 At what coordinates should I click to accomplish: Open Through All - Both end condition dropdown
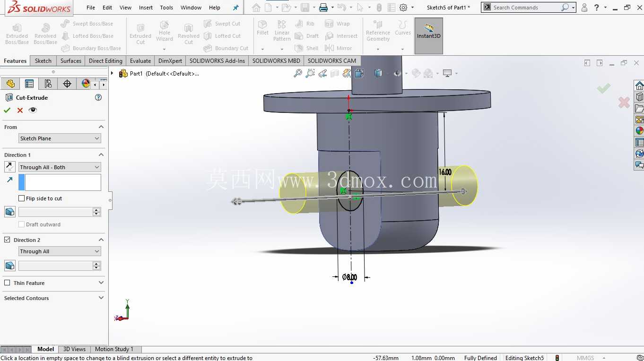(x=60, y=167)
